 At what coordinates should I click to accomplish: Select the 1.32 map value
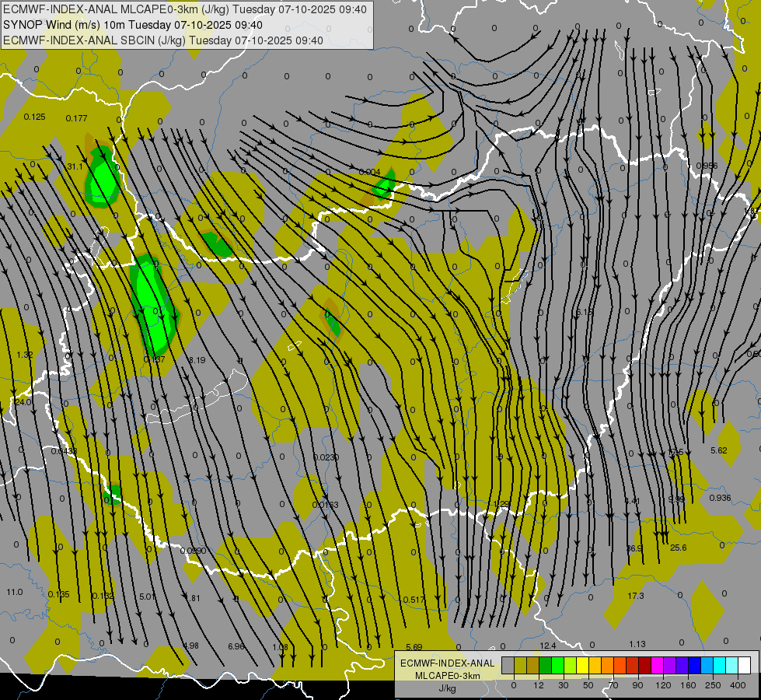tap(25, 355)
